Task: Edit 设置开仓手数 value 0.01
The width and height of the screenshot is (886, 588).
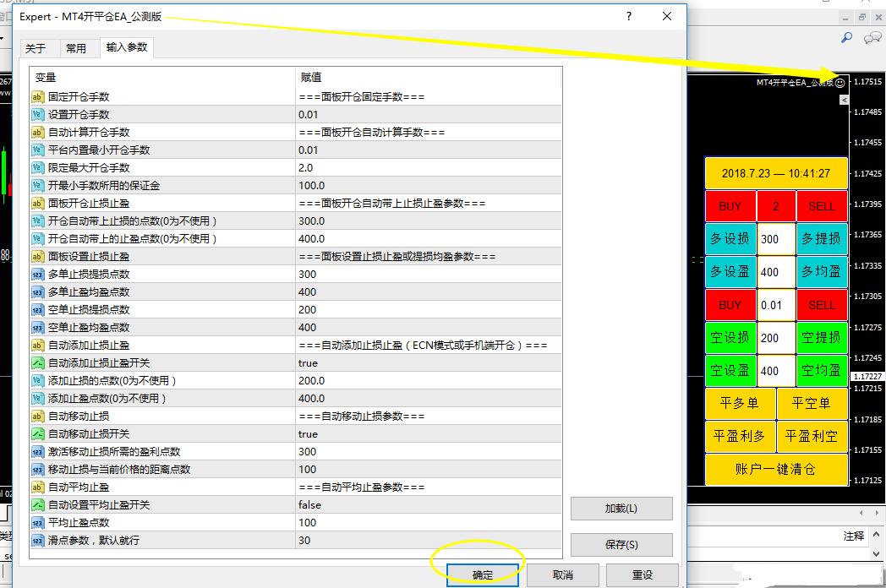Action: click(x=429, y=115)
